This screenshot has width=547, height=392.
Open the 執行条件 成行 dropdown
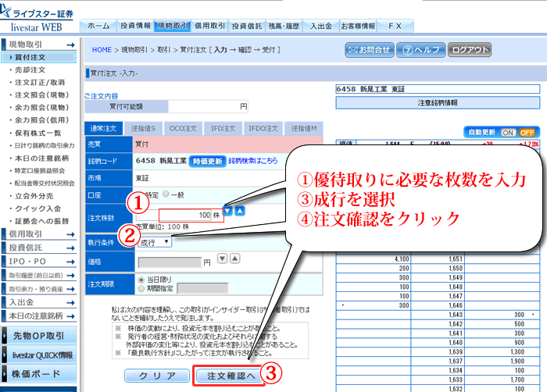click(155, 242)
